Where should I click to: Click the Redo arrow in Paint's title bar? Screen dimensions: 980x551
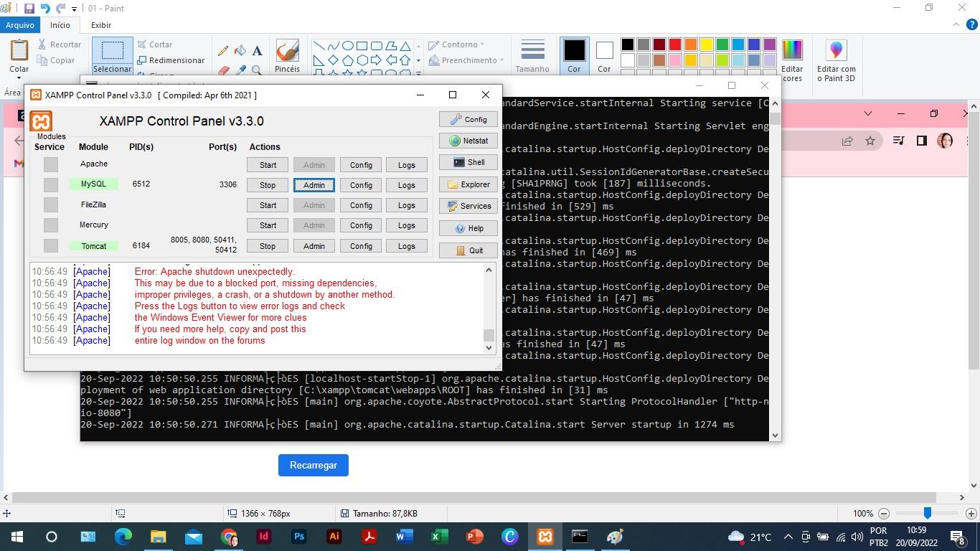60,9
